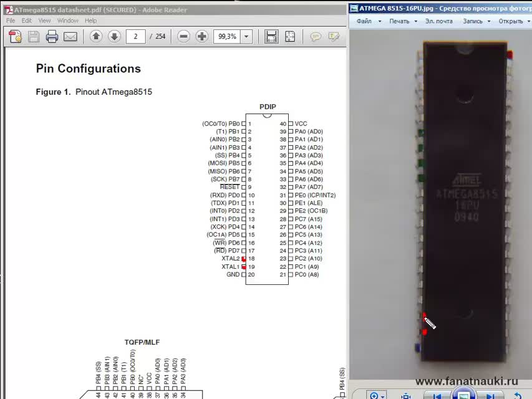The width and height of the screenshot is (532, 399).
Task: Click the ATMEGA8515 chip photo in photo viewer
Action: 465,201
